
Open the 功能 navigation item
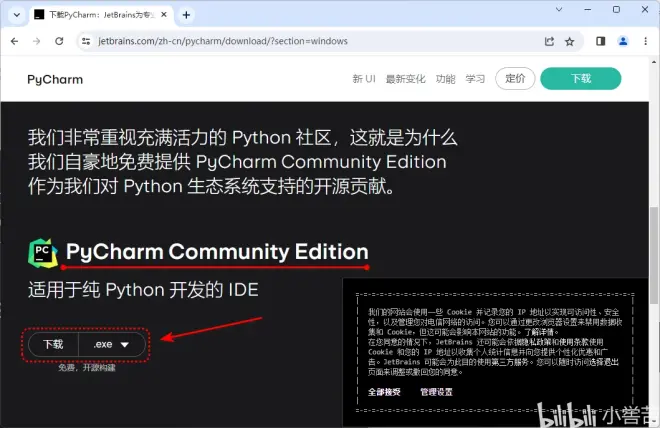click(445, 79)
